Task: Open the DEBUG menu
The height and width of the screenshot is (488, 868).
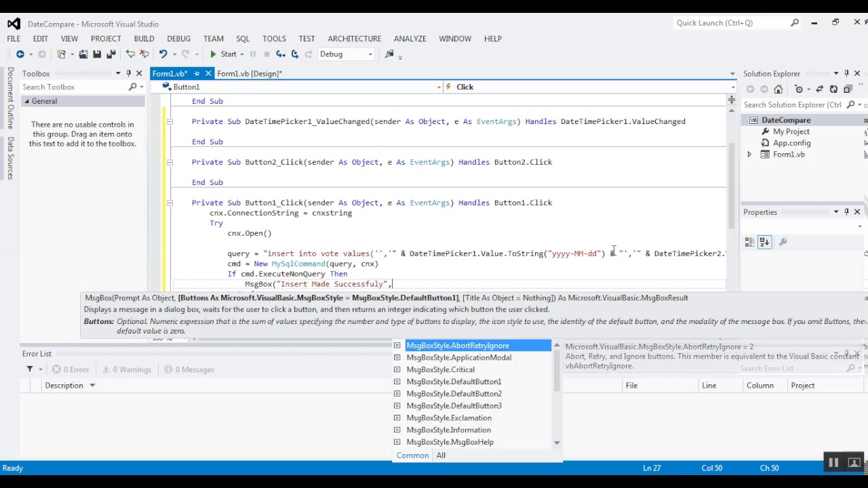Action: (179, 39)
